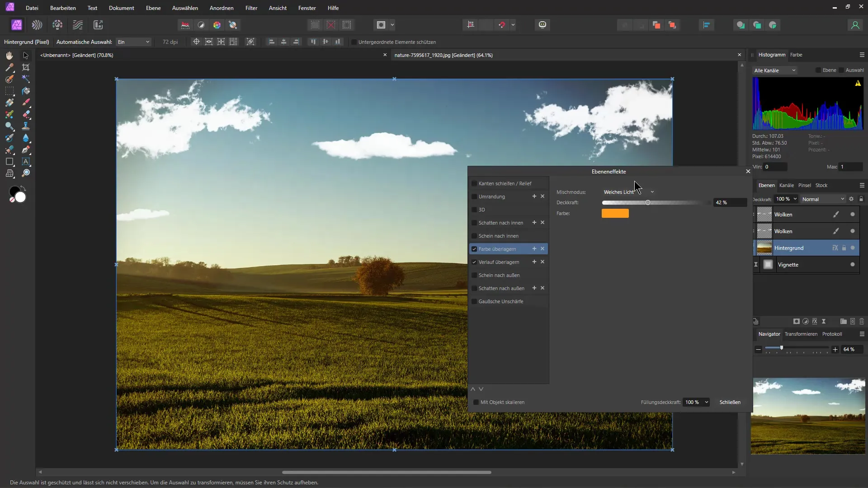868x488 pixels.
Task: Select the Pen tool
Action: (26, 150)
